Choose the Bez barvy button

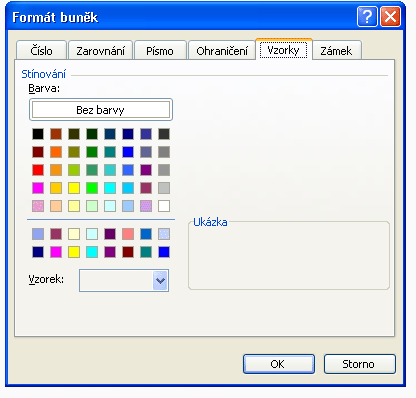click(x=101, y=110)
